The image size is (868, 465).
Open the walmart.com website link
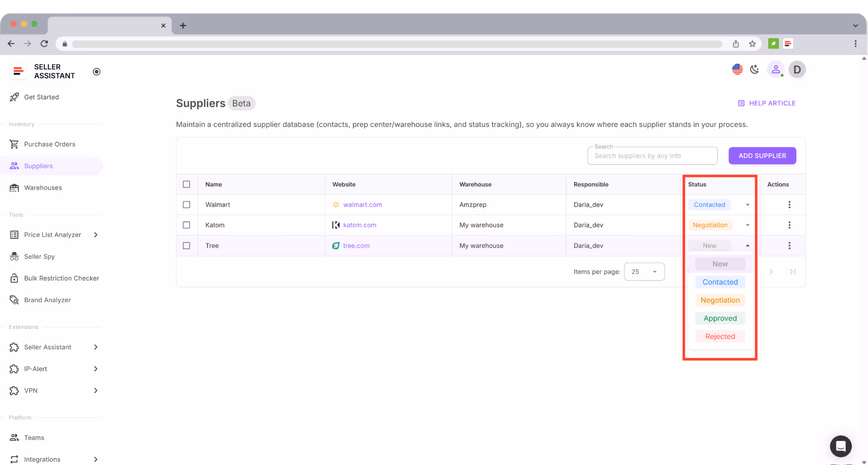pyautogui.click(x=362, y=205)
